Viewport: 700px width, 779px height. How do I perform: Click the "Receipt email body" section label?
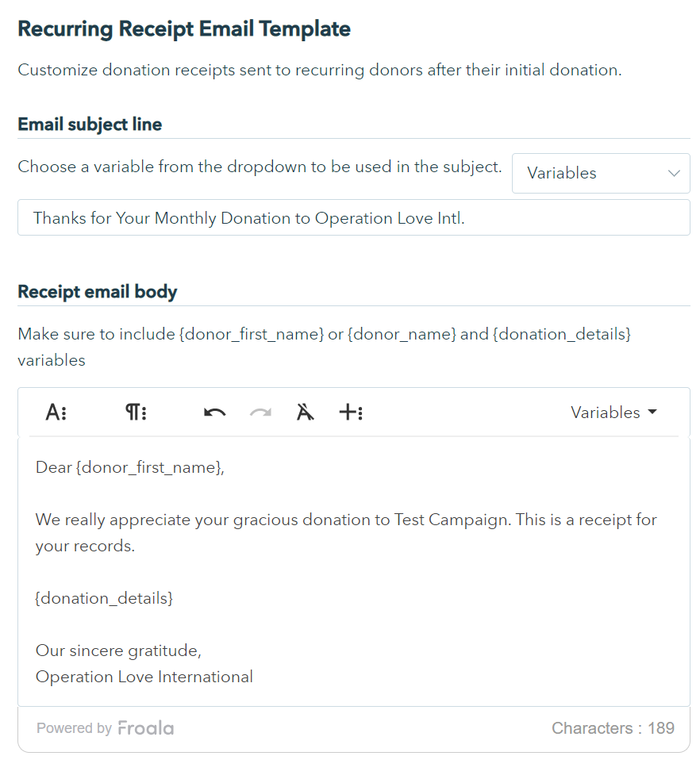[x=98, y=292]
